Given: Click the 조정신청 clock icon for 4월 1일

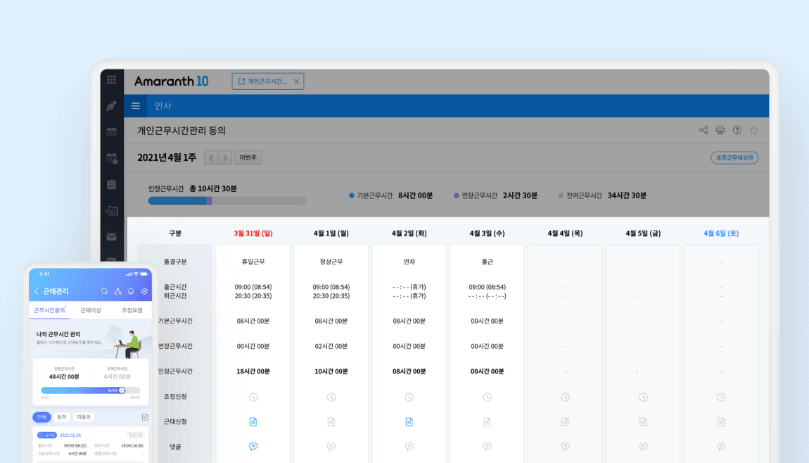Looking at the screenshot, I should tap(331, 397).
